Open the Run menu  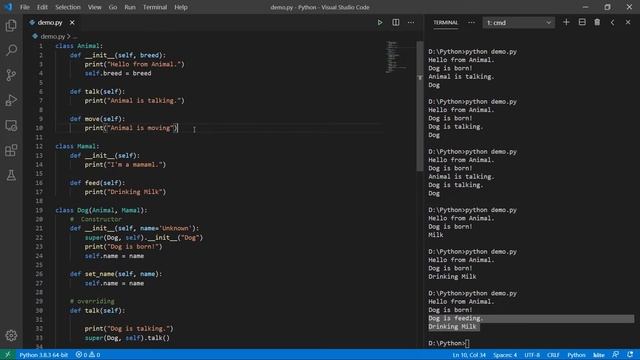[x=130, y=7]
